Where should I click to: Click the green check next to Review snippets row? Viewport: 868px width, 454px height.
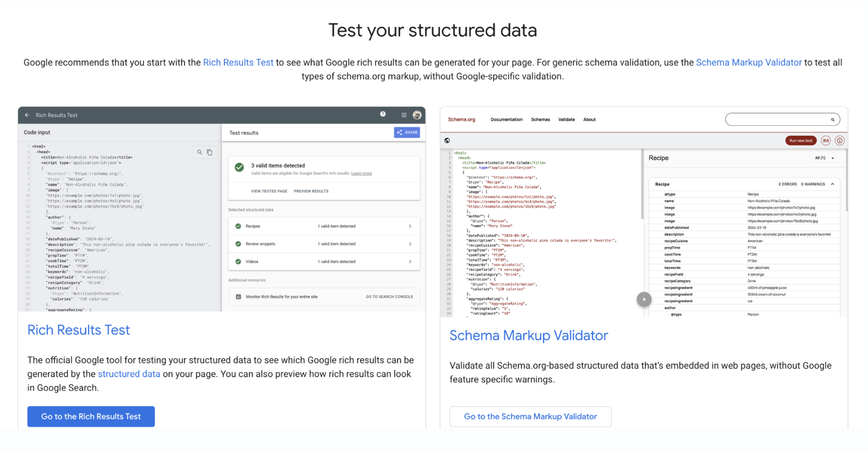[x=238, y=244]
